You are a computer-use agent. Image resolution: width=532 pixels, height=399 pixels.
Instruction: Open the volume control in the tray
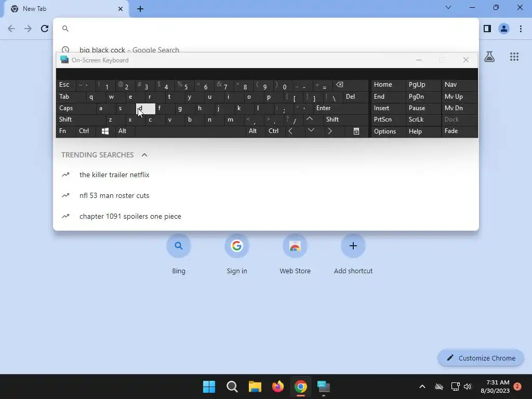(468, 387)
